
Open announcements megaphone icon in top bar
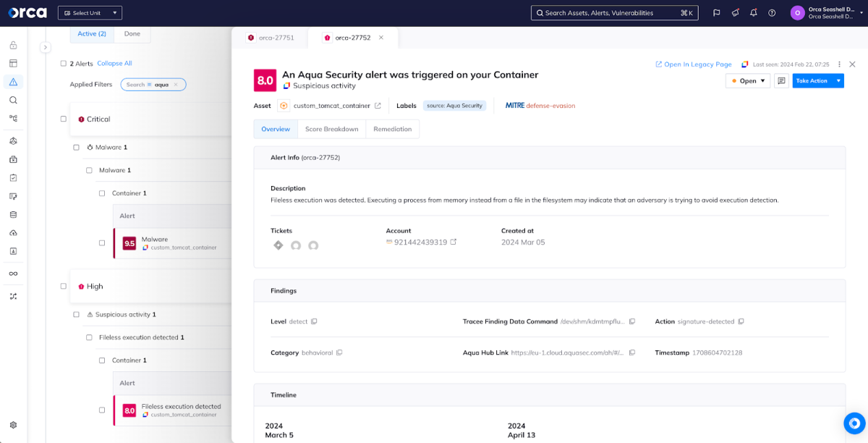736,13
